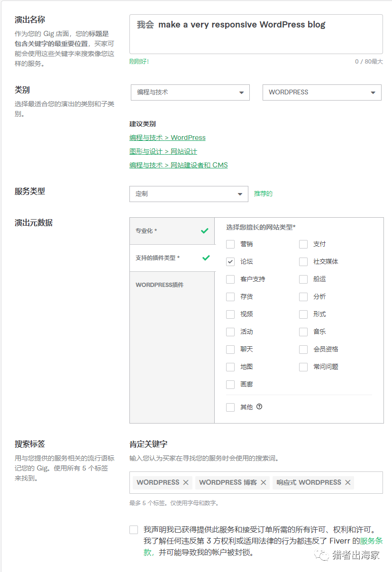Click the 推荐的 label beside service type
The width and height of the screenshot is (392, 572).
263,194
